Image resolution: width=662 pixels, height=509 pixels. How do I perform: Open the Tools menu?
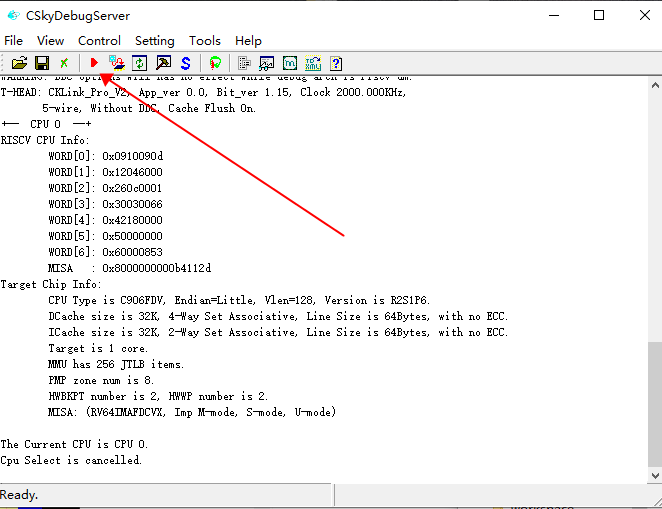(x=205, y=41)
